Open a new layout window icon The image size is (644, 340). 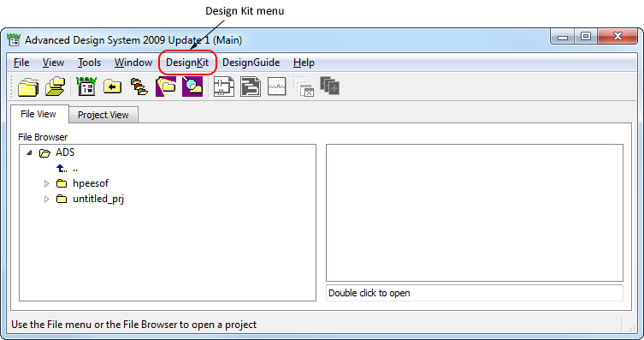[x=251, y=86]
